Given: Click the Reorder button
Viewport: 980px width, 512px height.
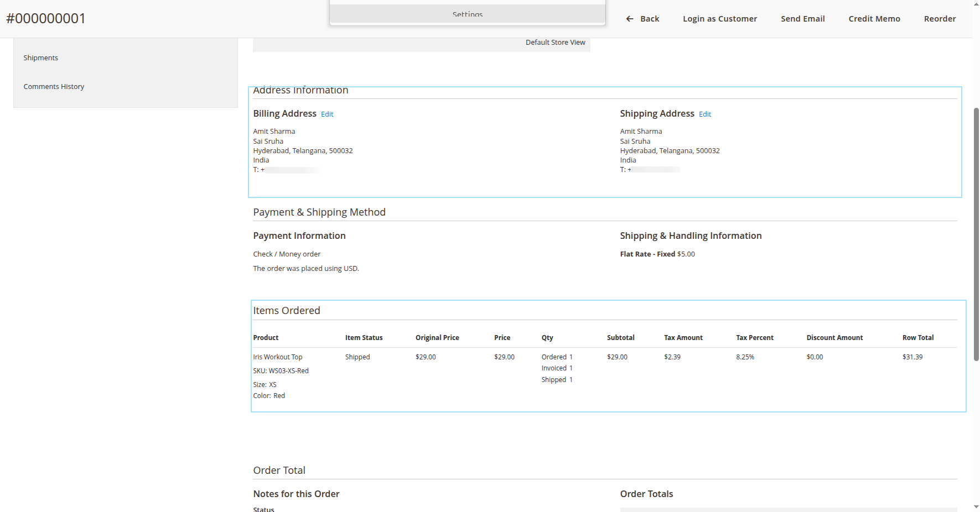Looking at the screenshot, I should (940, 19).
